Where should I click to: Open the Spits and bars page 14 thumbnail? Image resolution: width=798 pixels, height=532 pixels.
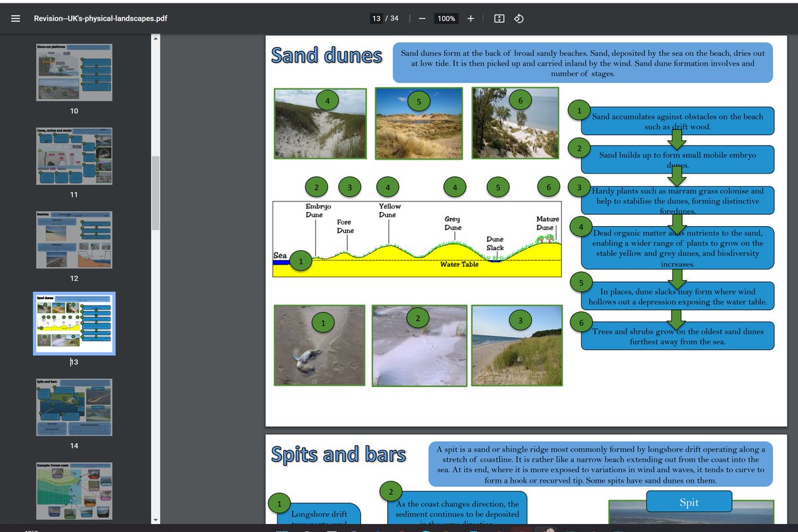click(74, 407)
